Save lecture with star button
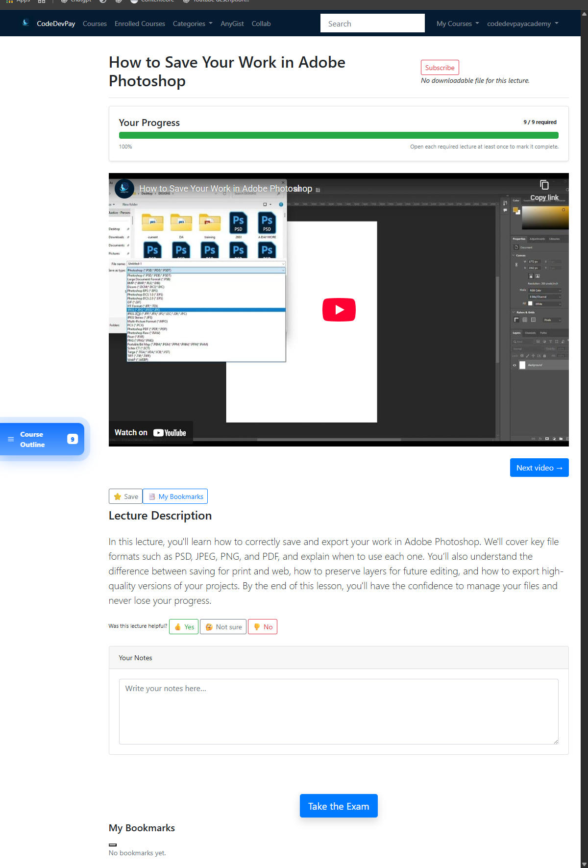This screenshot has height=868, width=588. click(x=125, y=496)
